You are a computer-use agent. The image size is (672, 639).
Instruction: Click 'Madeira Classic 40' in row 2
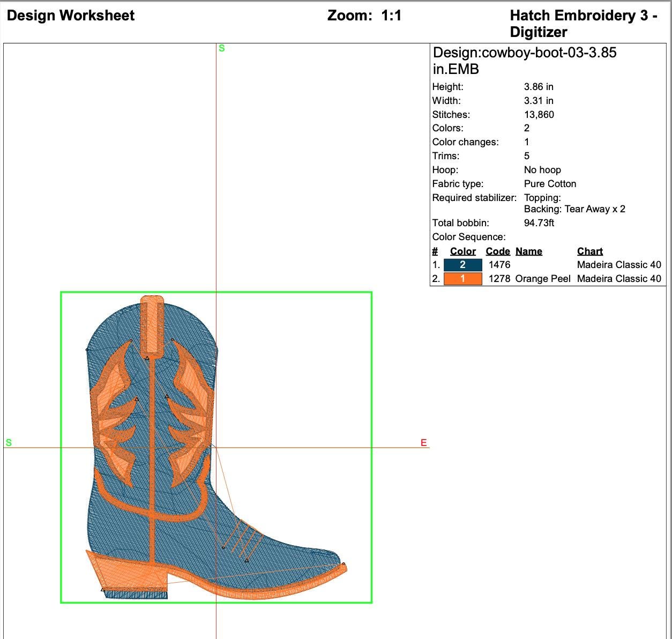tap(619, 279)
